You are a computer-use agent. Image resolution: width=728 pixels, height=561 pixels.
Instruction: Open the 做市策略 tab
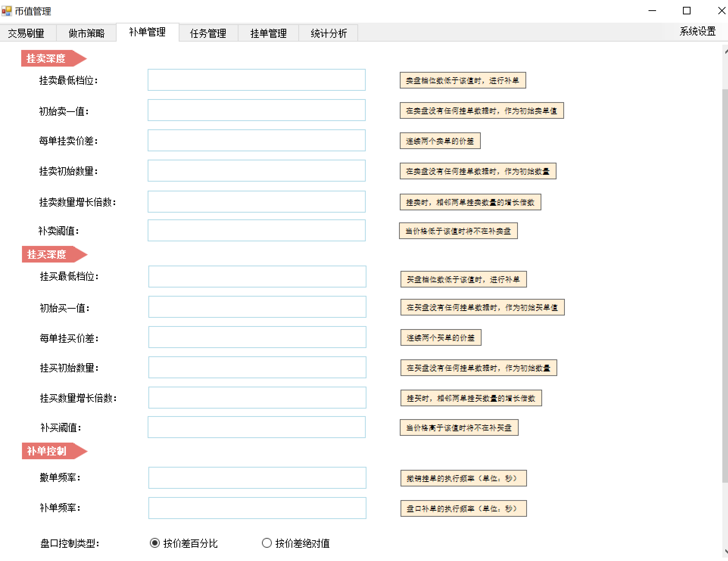[87, 33]
